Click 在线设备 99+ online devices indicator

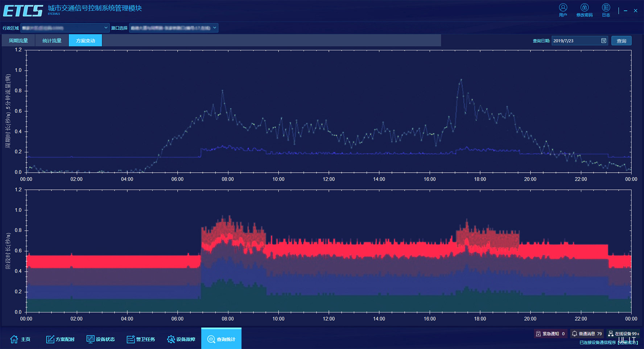click(x=624, y=333)
